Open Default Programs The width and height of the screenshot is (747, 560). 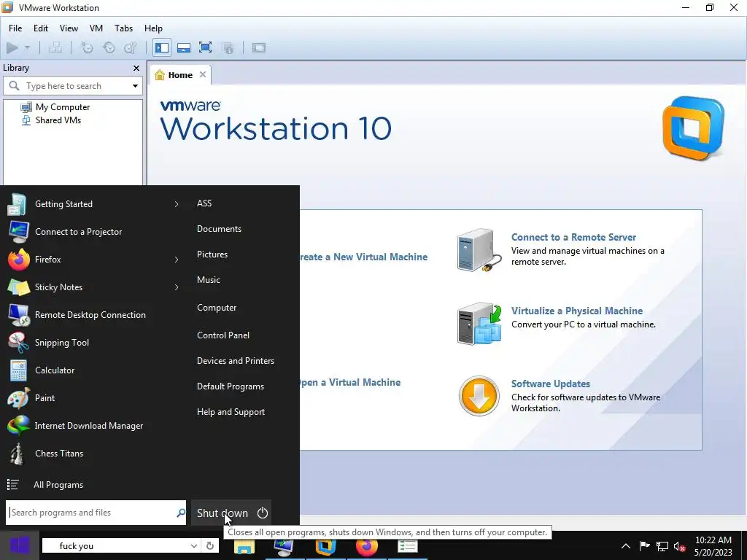point(230,386)
